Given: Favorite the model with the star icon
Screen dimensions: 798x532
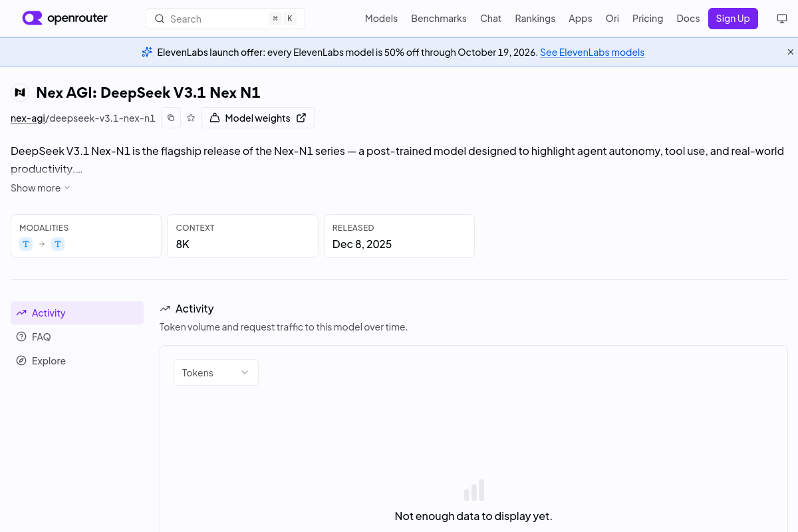Looking at the screenshot, I should pos(191,118).
